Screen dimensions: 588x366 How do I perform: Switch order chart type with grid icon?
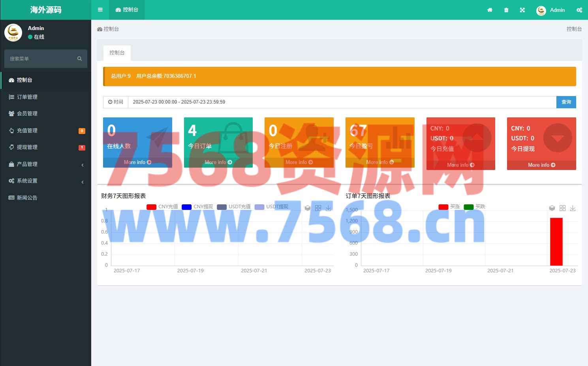[562, 208]
